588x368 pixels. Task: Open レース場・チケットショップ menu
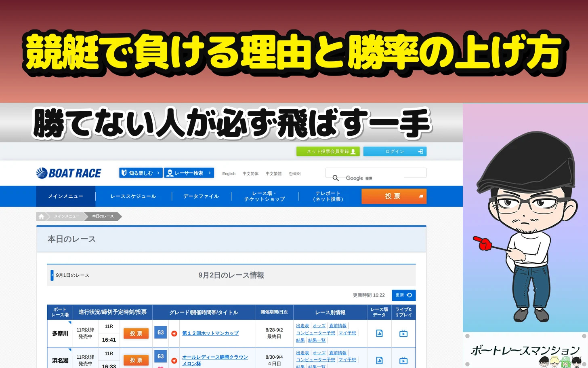(265, 196)
